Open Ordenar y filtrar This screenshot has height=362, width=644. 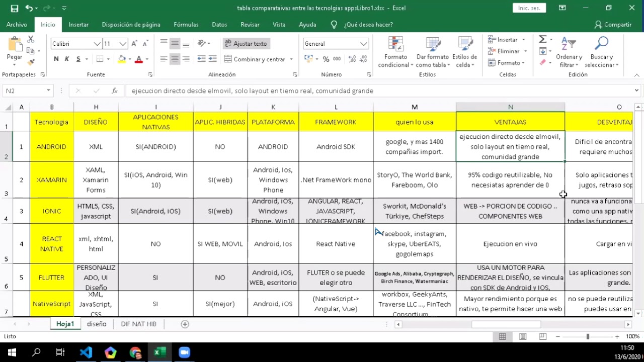pyautogui.click(x=569, y=52)
